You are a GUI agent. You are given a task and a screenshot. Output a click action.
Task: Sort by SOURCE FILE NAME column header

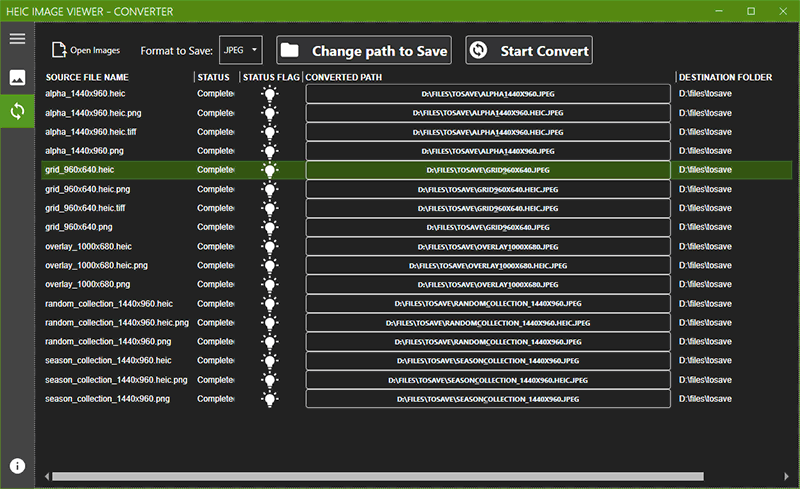coord(87,77)
